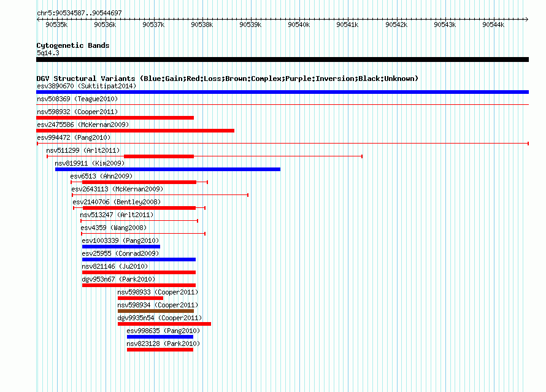Click the Cytogenetic Bands track title
The width and height of the screenshot is (546, 392).
point(73,45)
